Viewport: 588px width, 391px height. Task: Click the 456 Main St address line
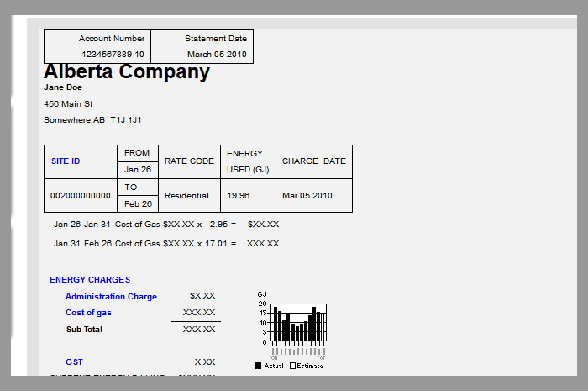pyautogui.click(x=68, y=104)
